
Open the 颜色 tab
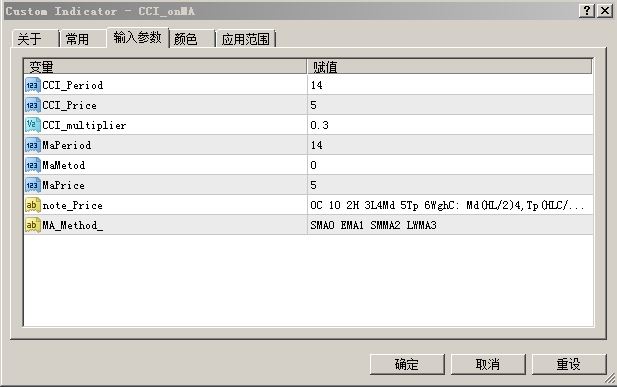[x=192, y=39]
